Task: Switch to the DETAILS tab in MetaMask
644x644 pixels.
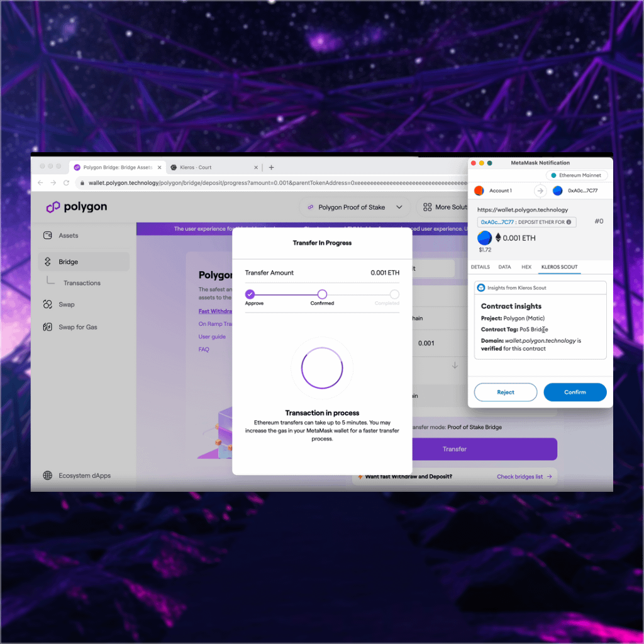Action: coord(480,267)
